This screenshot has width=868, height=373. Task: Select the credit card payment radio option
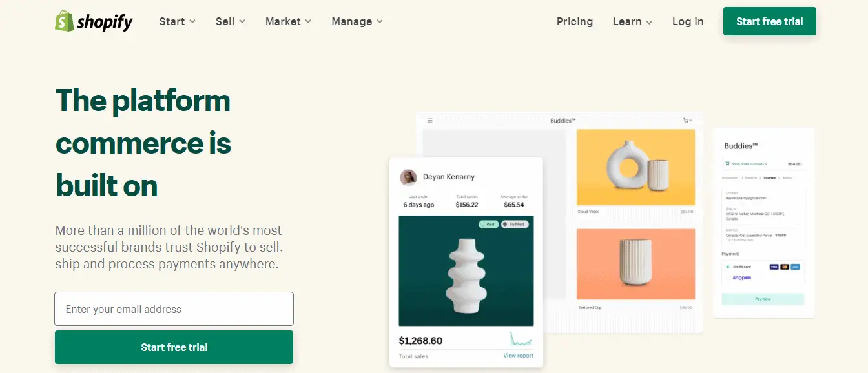[728, 266]
